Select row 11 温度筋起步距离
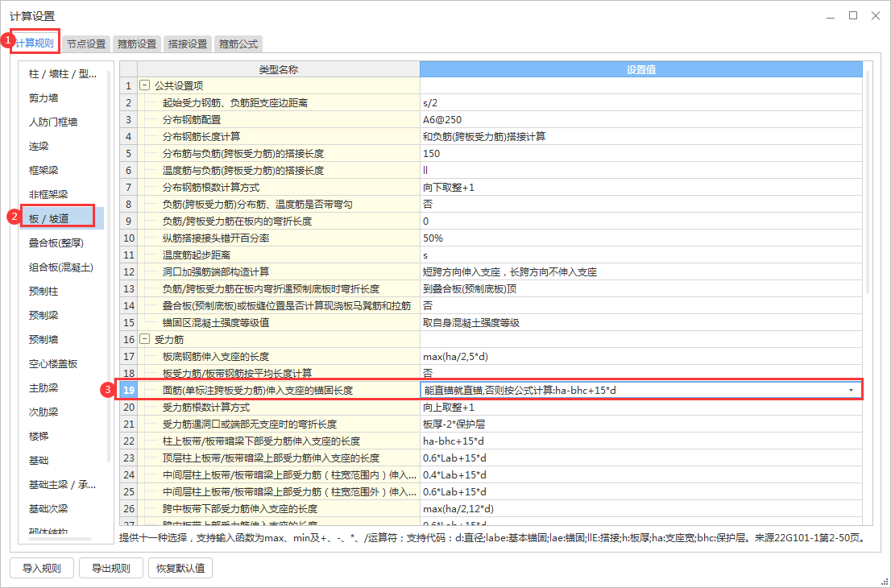Image resolution: width=891 pixels, height=588 pixels. pyautogui.click(x=279, y=255)
